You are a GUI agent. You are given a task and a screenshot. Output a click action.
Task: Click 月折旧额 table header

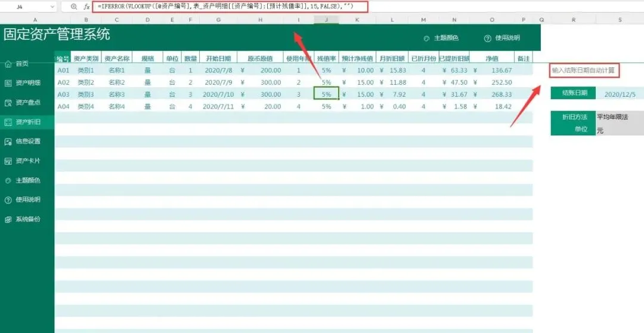(392, 59)
